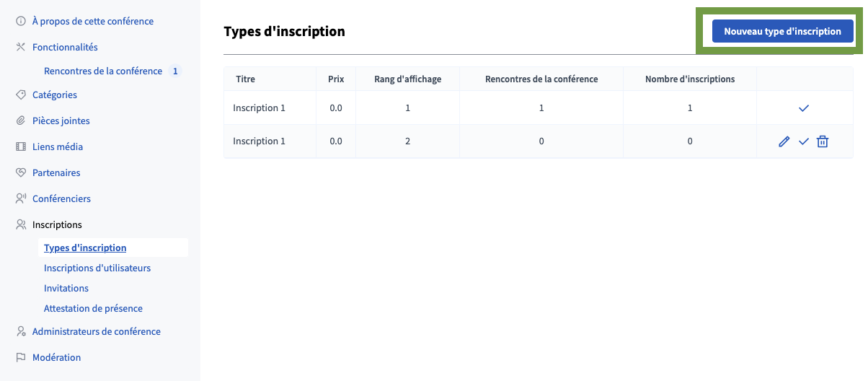Click the flag icon beside Modération
This screenshot has height=381, width=868.
pos(21,358)
